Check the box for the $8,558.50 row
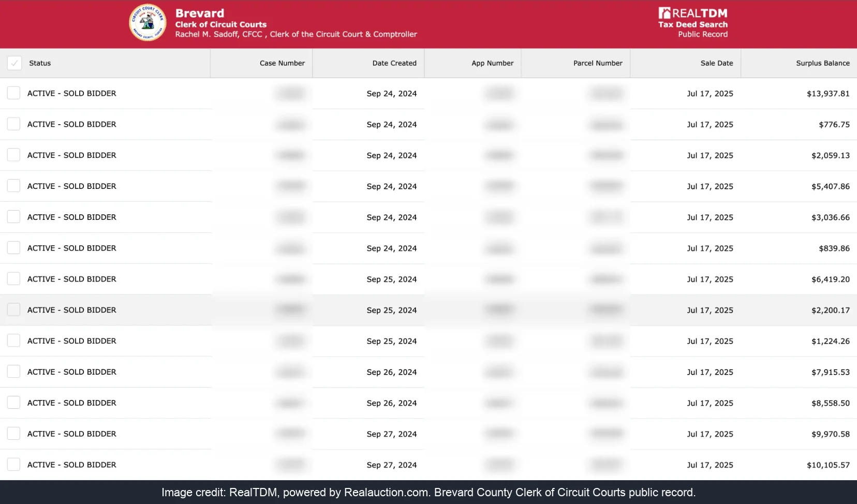857x504 pixels. pos(13,403)
